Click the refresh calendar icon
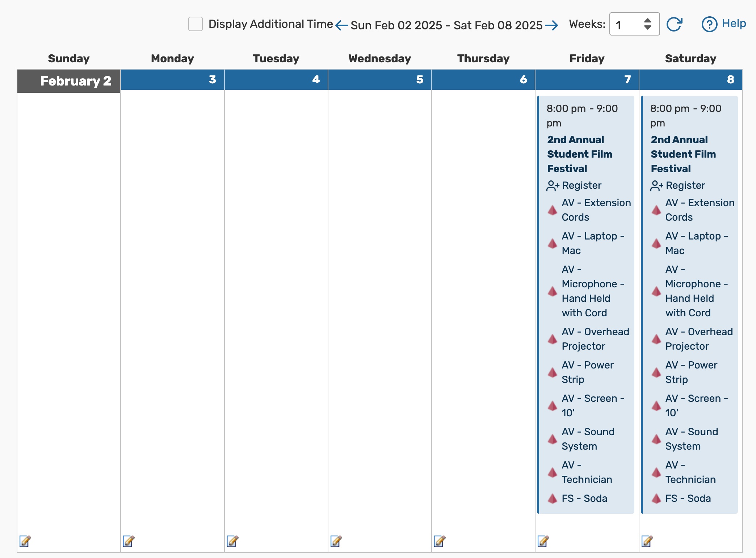The width and height of the screenshot is (756, 558). click(x=674, y=24)
